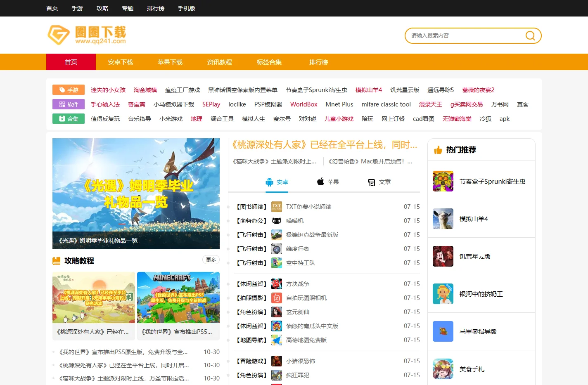Open 喵喵机 app icon
588x385 pixels.
(277, 221)
